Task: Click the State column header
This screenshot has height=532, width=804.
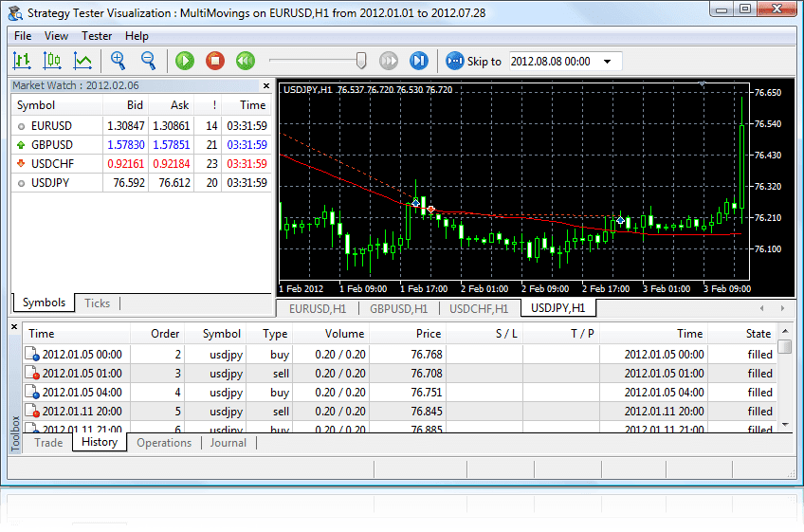Action: point(742,334)
